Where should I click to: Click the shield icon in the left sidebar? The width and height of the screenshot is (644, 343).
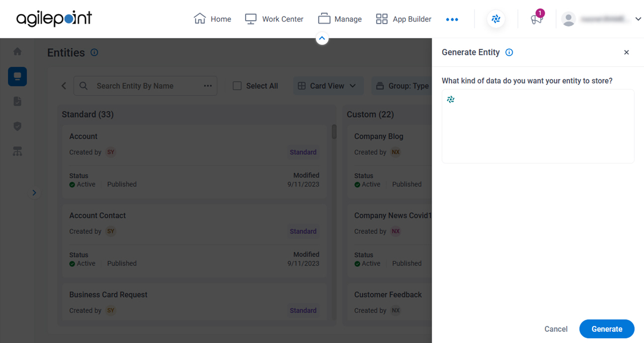click(x=18, y=126)
